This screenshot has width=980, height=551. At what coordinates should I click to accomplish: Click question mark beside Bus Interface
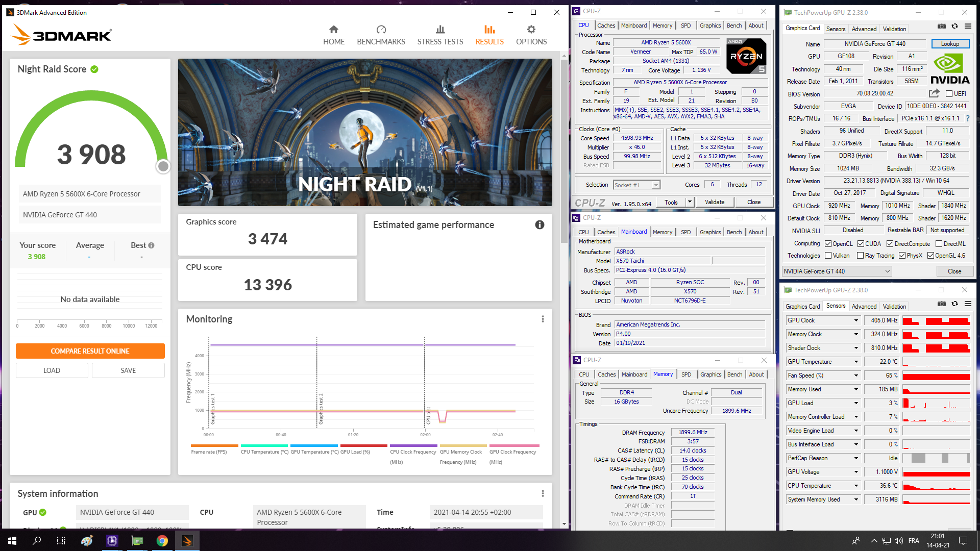click(967, 118)
